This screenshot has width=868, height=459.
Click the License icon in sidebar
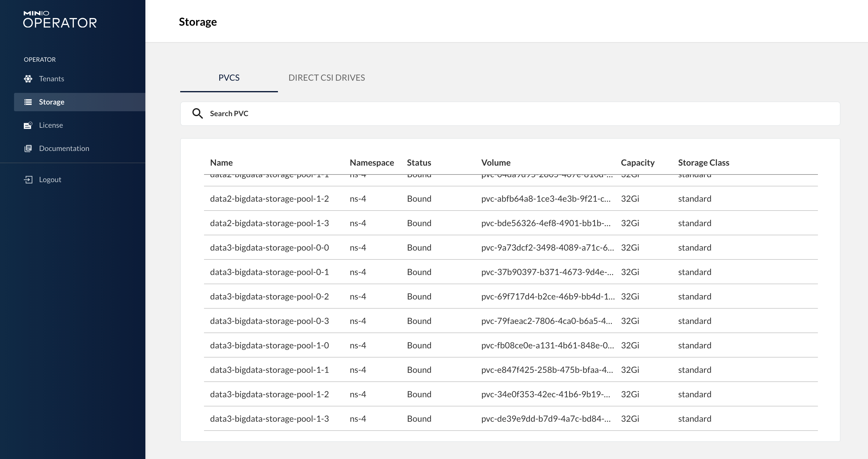point(28,125)
